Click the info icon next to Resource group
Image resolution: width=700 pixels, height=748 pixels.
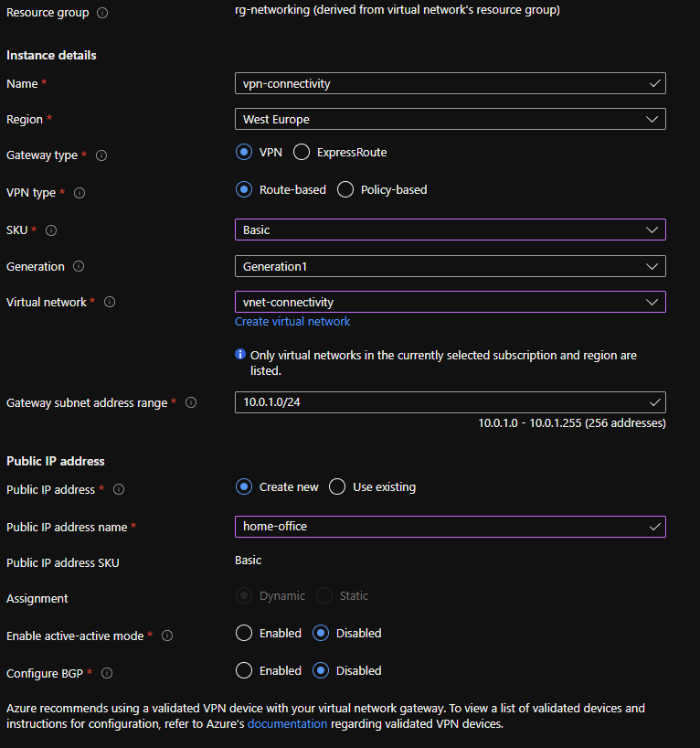(x=101, y=13)
